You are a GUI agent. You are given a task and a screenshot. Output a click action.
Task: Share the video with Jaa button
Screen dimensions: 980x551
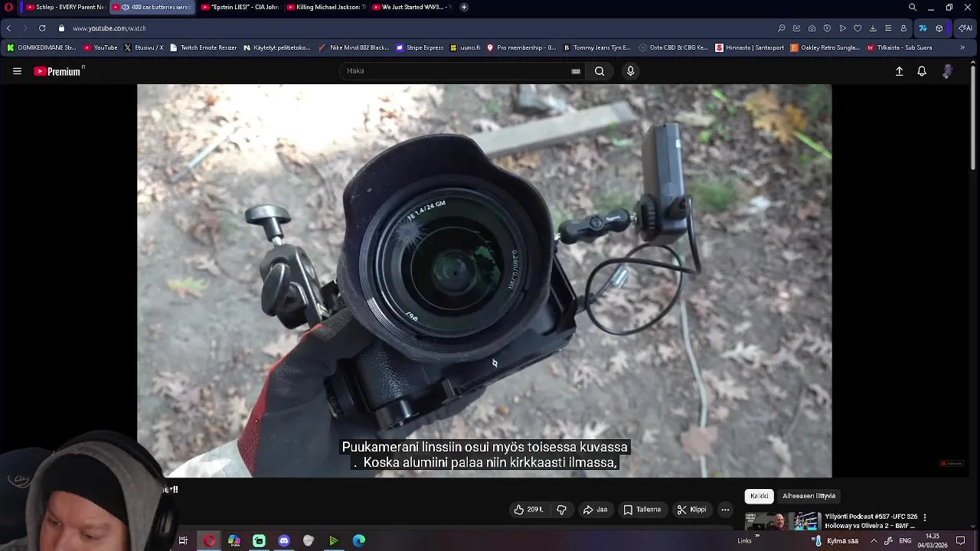(x=595, y=510)
